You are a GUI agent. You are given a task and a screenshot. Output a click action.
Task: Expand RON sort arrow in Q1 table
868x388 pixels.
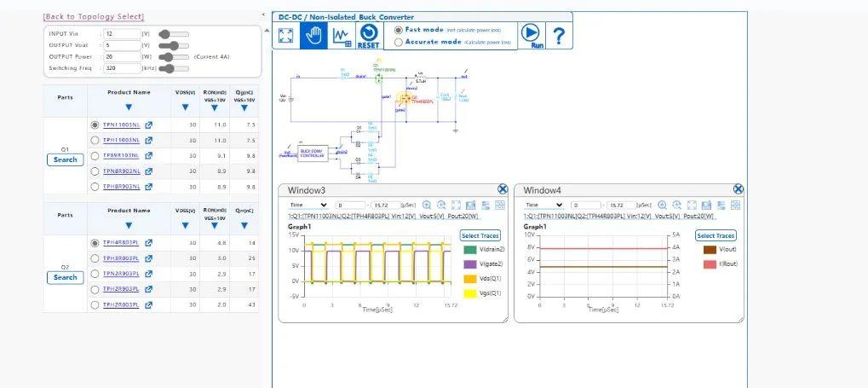tap(215, 107)
